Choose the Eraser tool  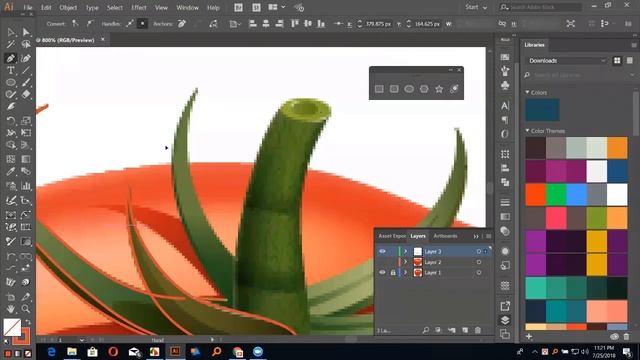[x=26, y=94]
